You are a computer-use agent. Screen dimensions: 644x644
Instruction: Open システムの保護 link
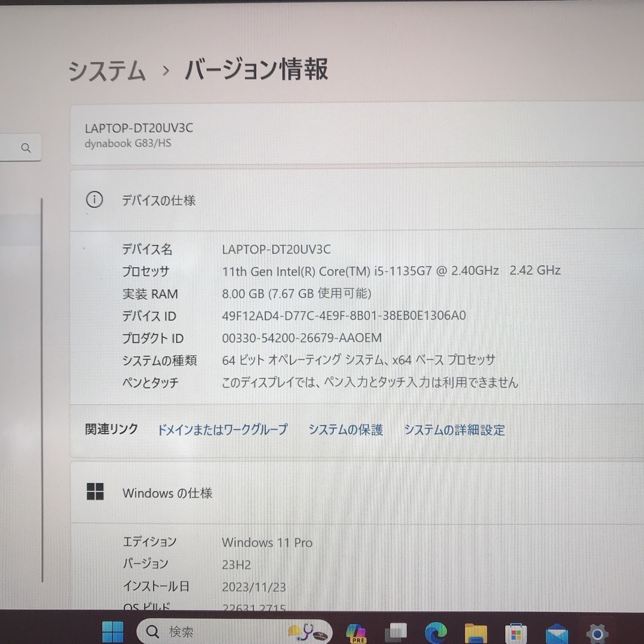tap(346, 430)
